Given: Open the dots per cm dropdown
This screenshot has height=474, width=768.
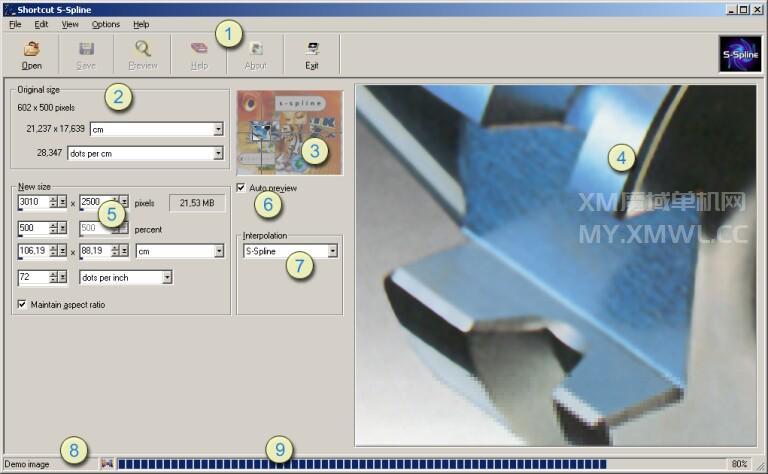Looking at the screenshot, I should (x=217, y=153).
